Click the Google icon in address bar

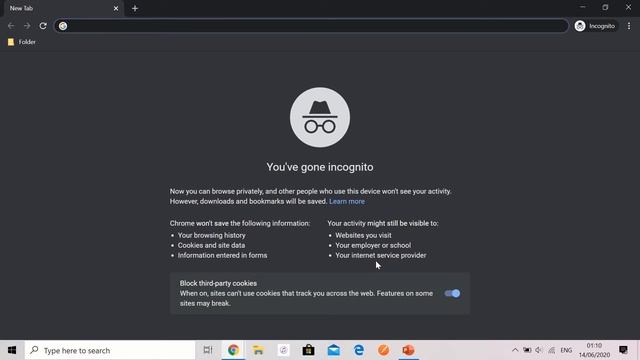tap(63, 26)
